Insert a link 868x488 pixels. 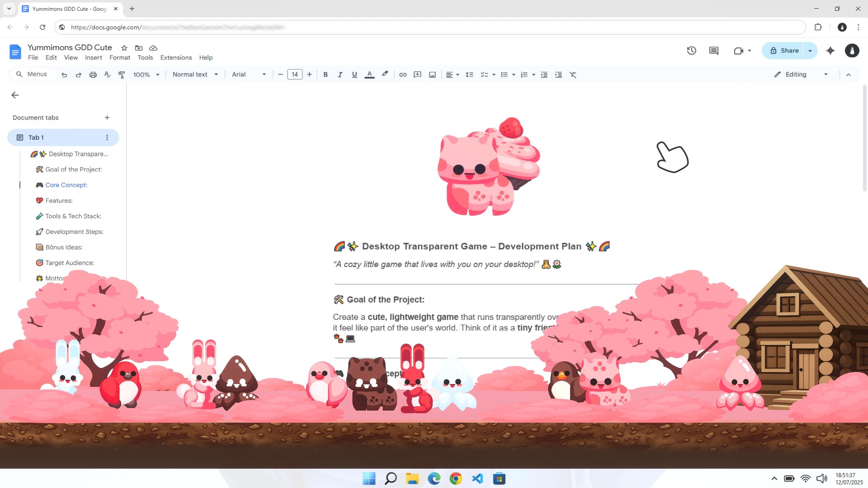coord(403,75)
